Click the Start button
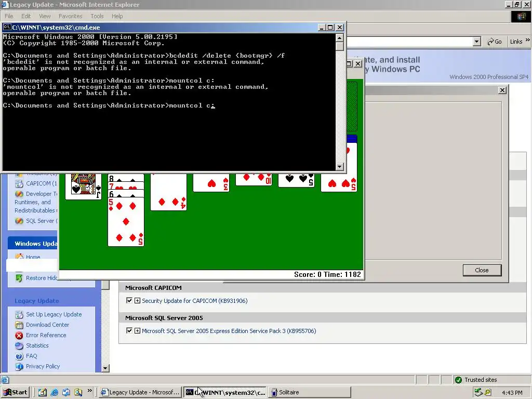Image resolution: width=532 pixels, height=399 pixels. click(x=15, y=392)
